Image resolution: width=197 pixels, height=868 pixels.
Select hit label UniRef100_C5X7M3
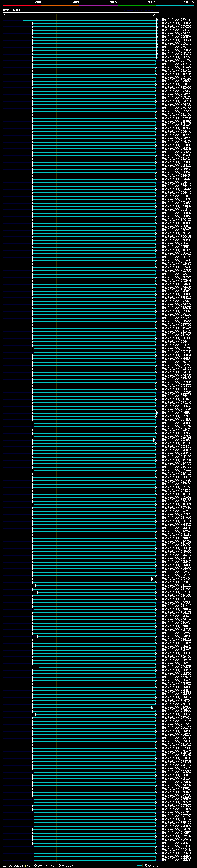point(176,352)
